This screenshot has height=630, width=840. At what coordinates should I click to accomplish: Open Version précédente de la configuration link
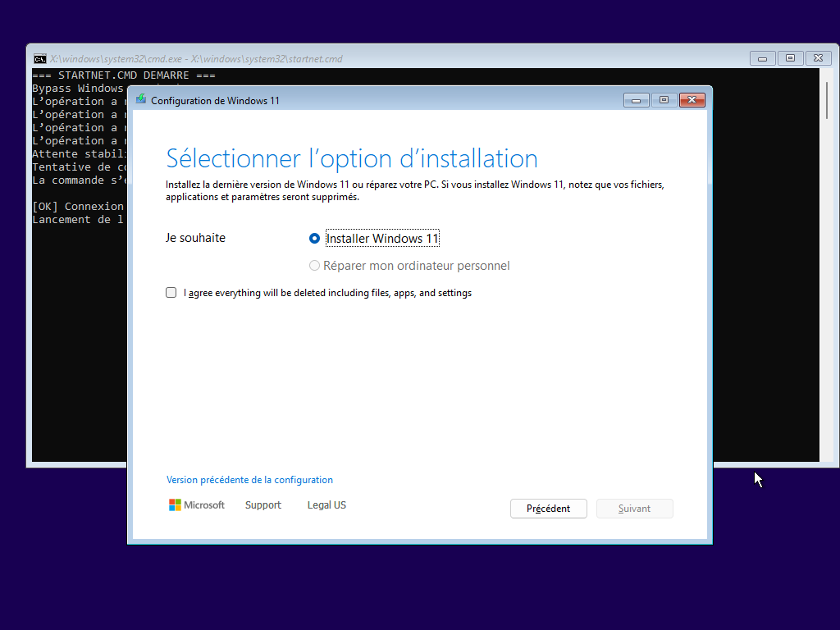tap(249, 480)
